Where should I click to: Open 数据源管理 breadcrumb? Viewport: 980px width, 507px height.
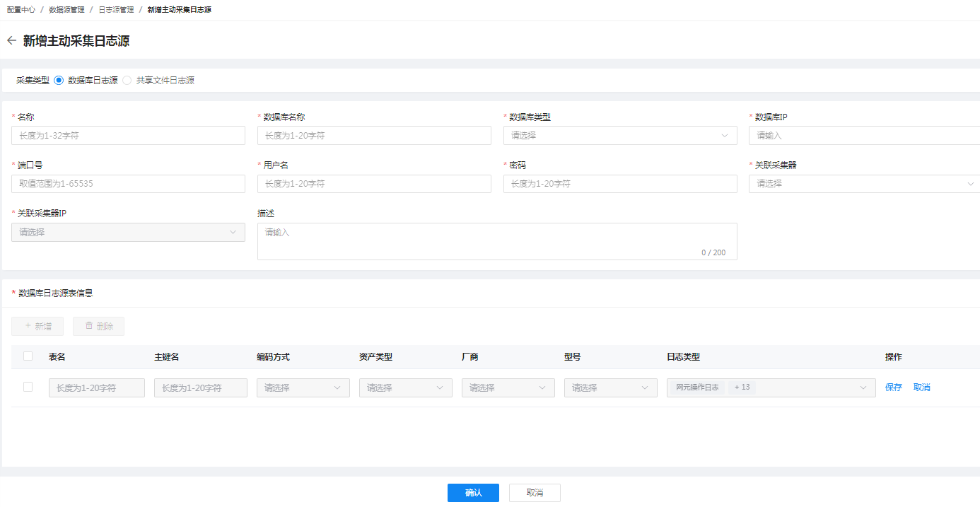[x=66, y=10]
